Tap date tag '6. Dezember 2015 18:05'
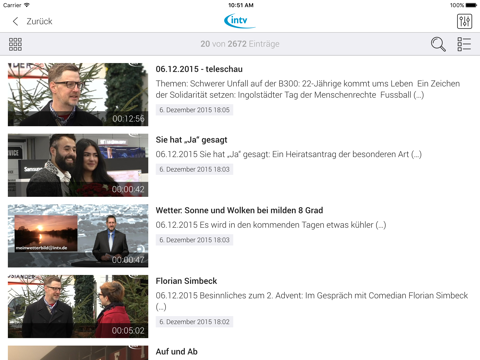 [194, 110]
